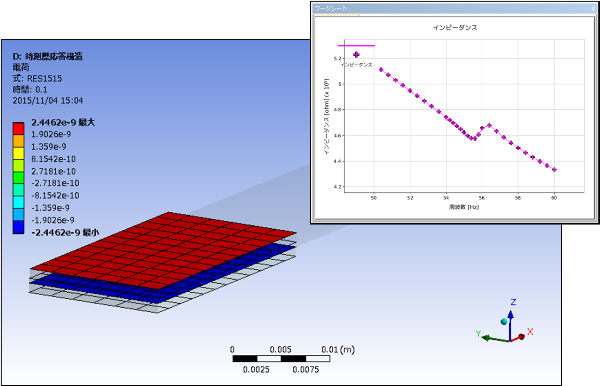Click the red top plate of the model

click(x=165, y=251)
